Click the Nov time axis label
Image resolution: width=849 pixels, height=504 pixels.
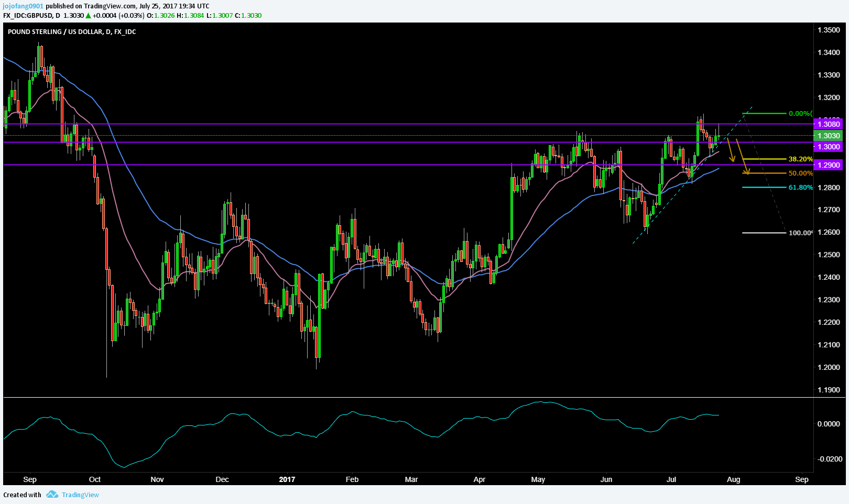tap(157, 479)
